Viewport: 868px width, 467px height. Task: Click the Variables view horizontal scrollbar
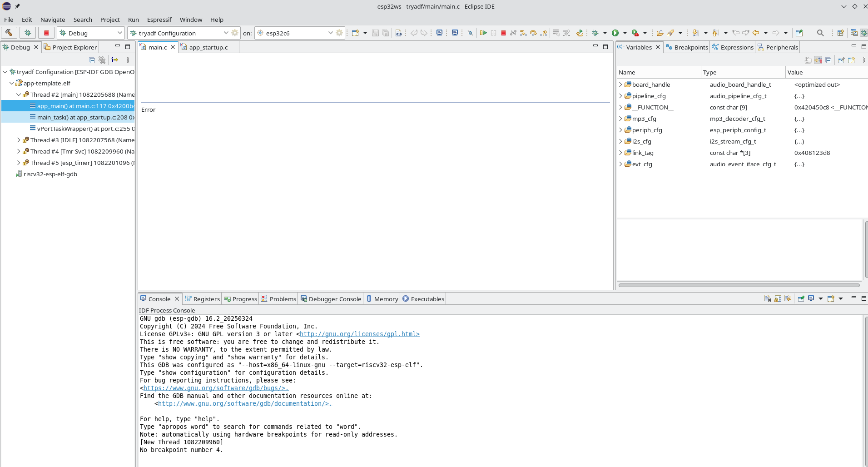coord(739,285)
